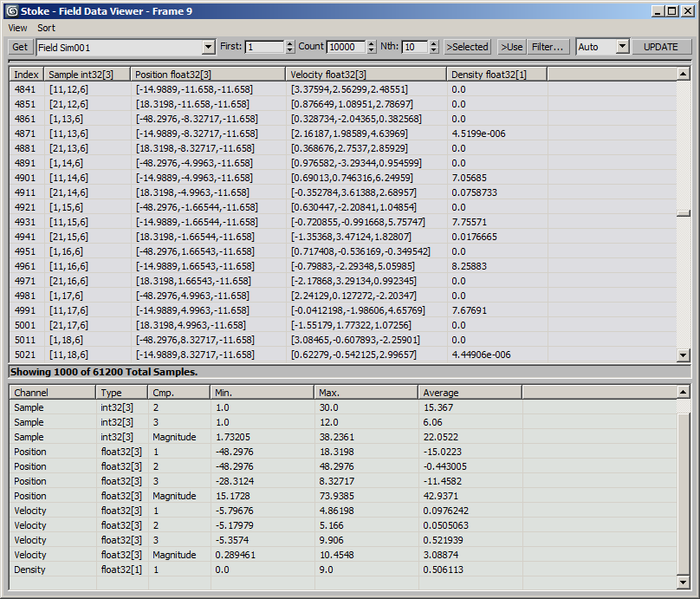Viewport: 700px width, 599px height.
Task: Click the Min. column header
Action: (262, 393)
